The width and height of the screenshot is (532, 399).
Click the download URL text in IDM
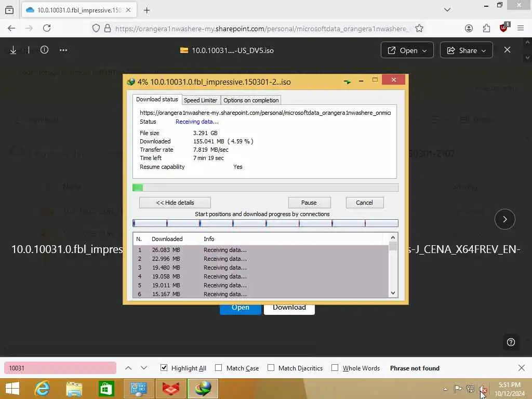pos(265,113)
